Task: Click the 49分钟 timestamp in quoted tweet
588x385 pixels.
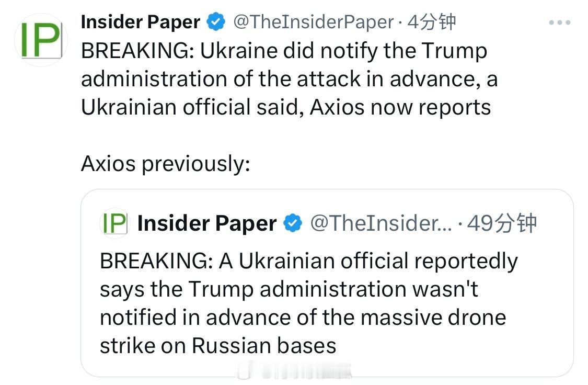Action: click(502, 223)
